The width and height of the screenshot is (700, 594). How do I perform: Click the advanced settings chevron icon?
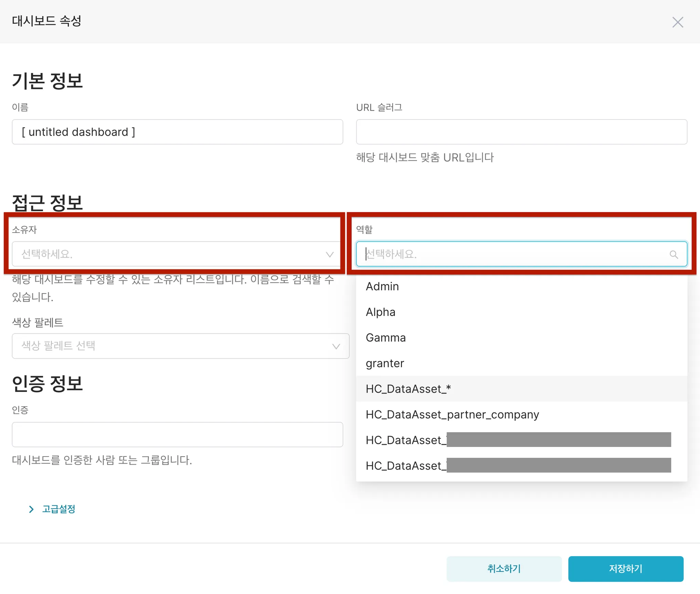click(31, 509)
